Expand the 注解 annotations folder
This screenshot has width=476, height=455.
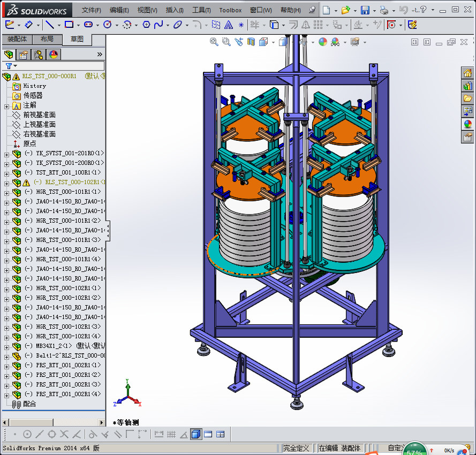tap(6, 105)
